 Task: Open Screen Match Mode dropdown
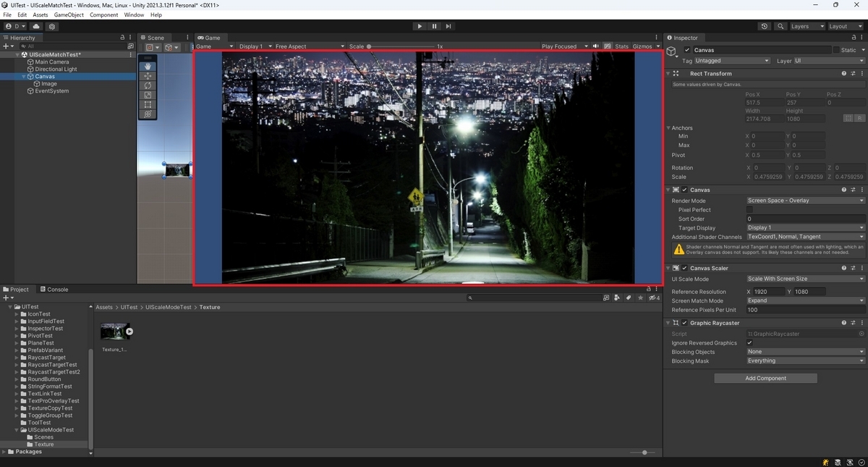[x=806, y=300]
